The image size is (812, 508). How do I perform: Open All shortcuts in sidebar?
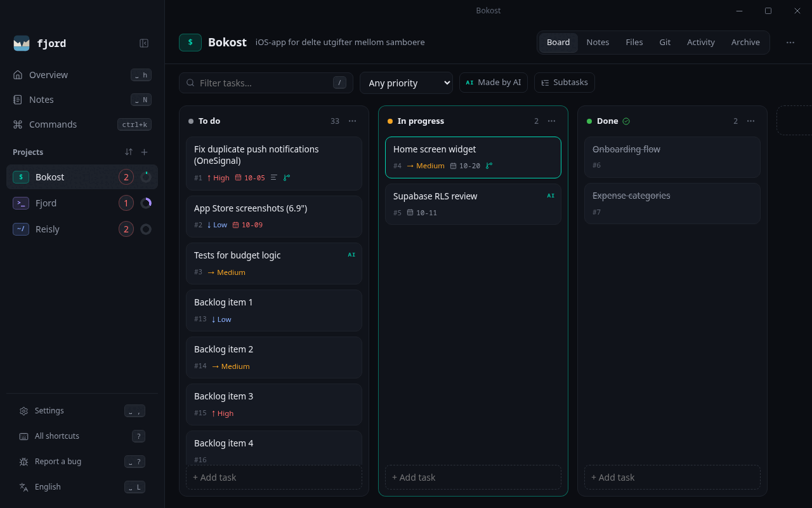82,436
